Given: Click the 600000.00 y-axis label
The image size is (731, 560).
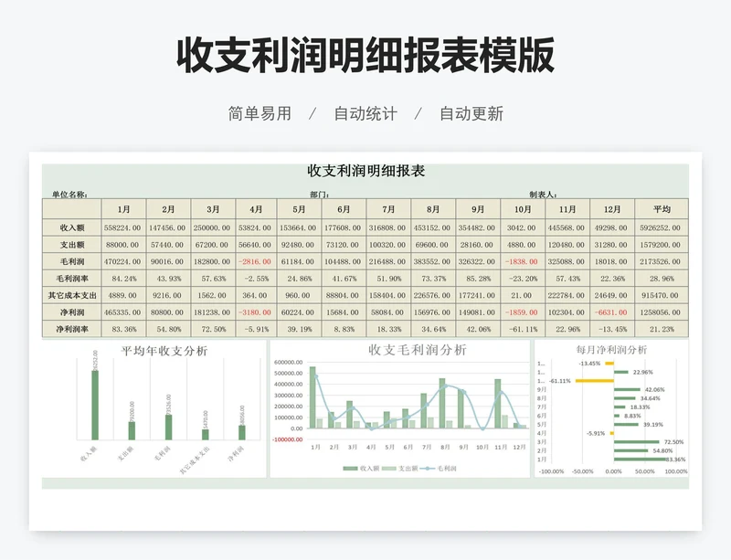Looking at the screenshot, I should (x=289, y=363).
